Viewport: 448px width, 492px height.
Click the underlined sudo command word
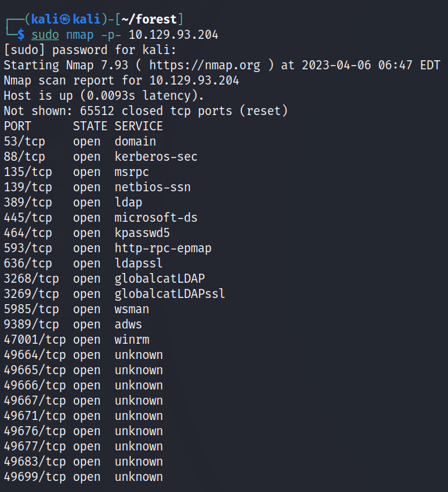pyautogui.click(x=45, y=35)
